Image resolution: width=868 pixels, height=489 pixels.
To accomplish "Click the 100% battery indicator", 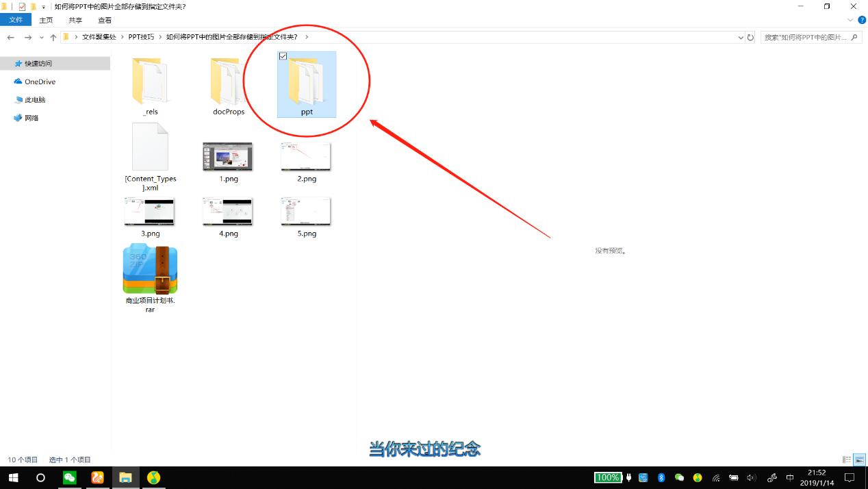I will 608,477.
